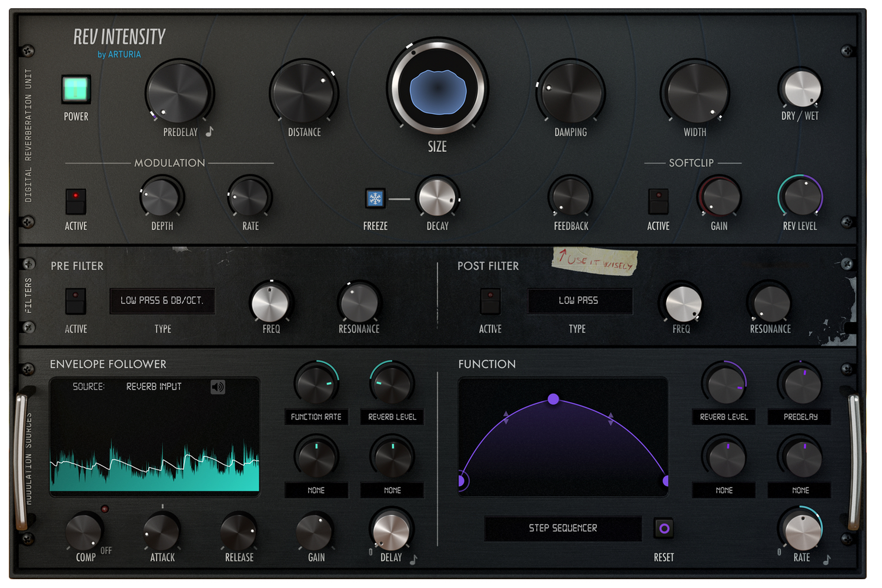The height and width of the screenshot is (588, 882).
Task: Click the Decay knob
Action: pyautogui.click(x=437, y=198)
